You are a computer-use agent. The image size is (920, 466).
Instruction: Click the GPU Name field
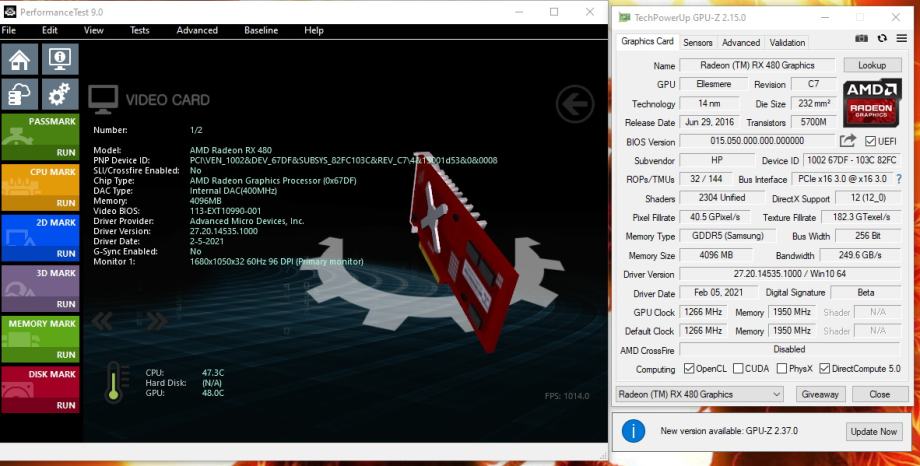click(757, 65)
